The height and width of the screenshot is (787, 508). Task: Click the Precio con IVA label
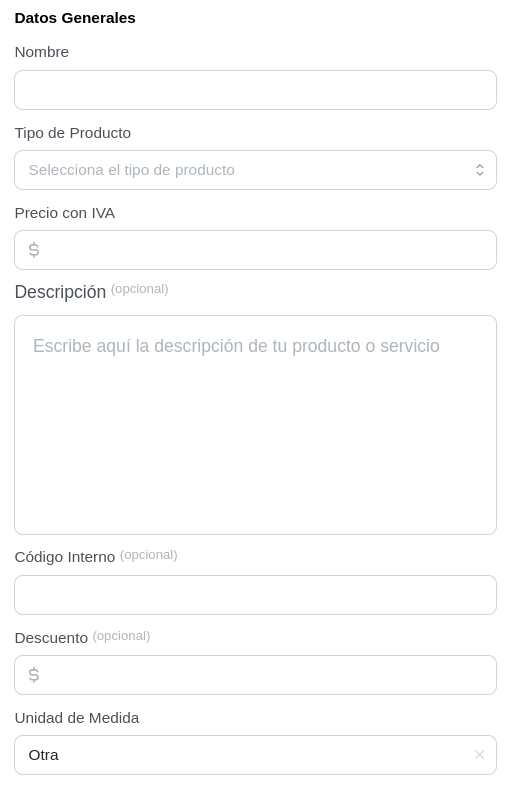65,213
